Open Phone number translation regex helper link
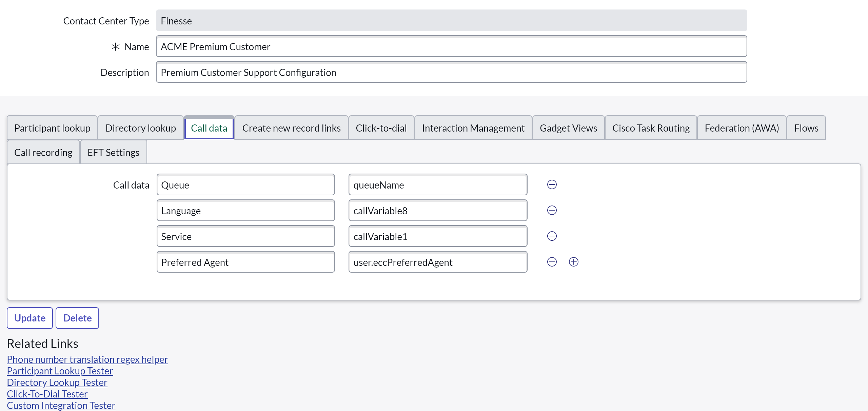The height and width of the screenshot is (411, 868). pyautogui.click(x=87, y=359)
